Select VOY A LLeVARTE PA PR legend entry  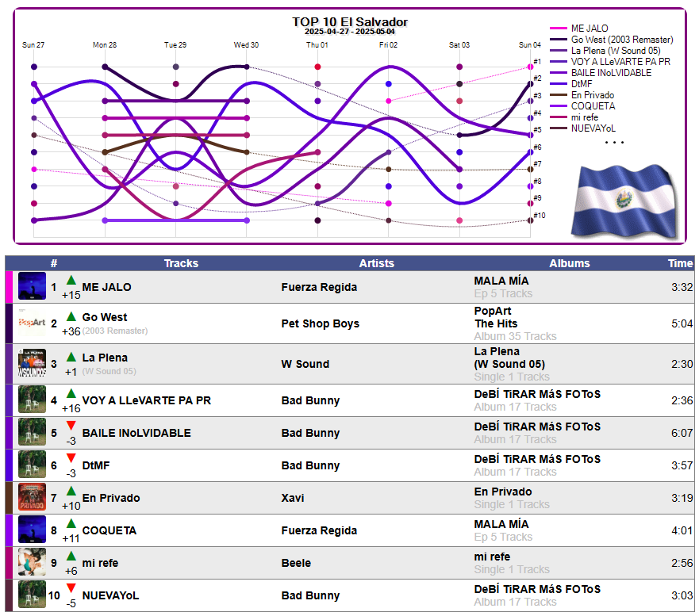(x=620, y=62)
